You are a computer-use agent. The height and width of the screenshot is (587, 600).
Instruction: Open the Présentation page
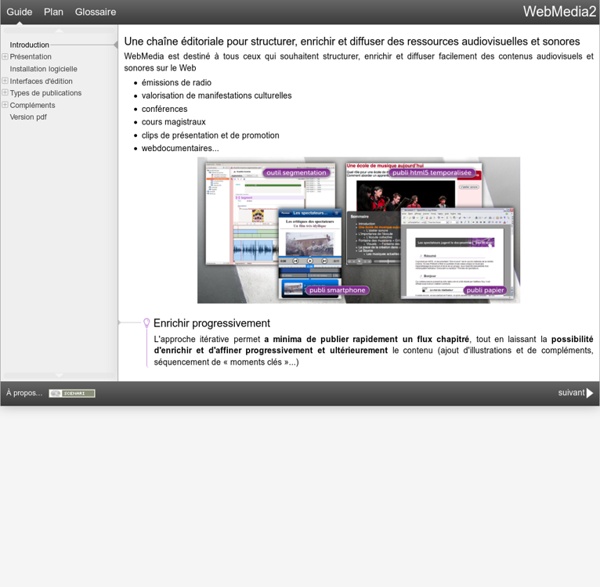pos(31,57)
